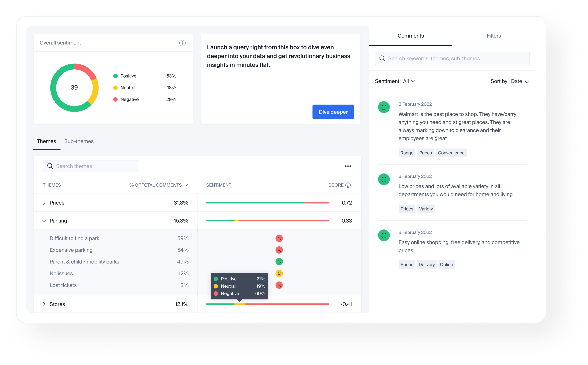
Task: Click the Overall sentiment info icon
Action: tap(182, 43)
